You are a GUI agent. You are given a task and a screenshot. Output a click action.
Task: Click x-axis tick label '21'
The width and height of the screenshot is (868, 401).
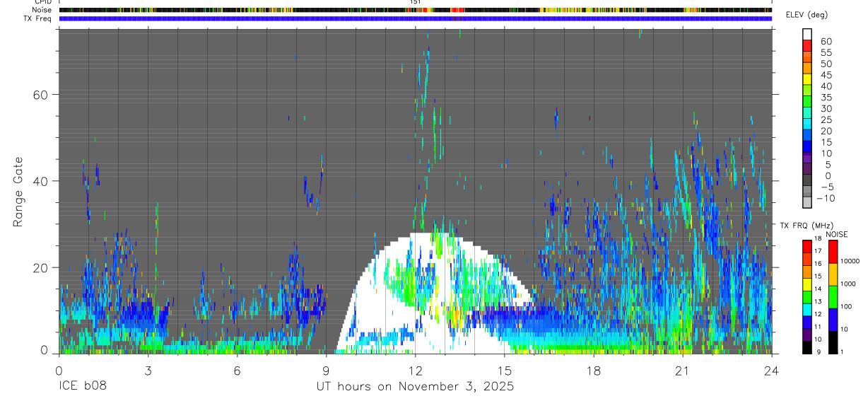pos(683,371)
